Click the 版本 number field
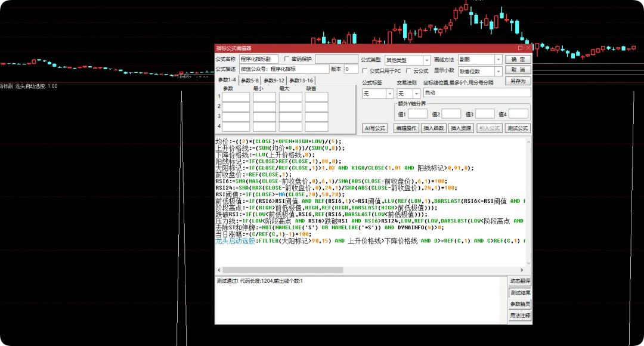644x346 pixels. (x=351, y=69)
